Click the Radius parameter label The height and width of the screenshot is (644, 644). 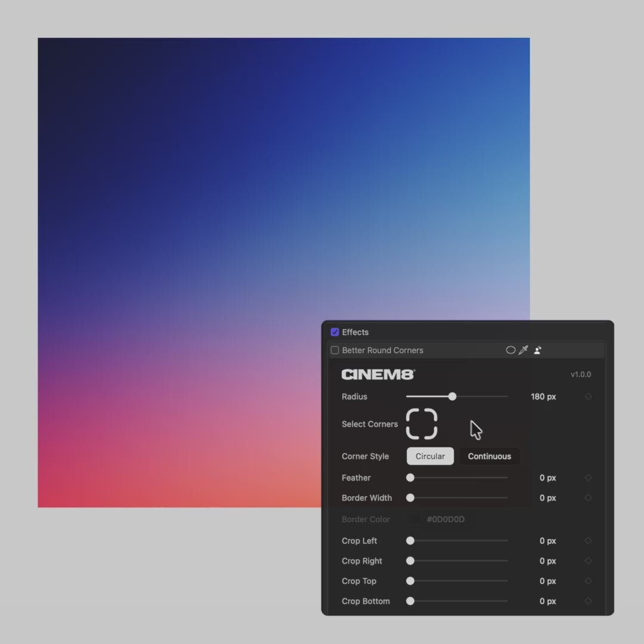pyautogui.click(x=354, y=397)
